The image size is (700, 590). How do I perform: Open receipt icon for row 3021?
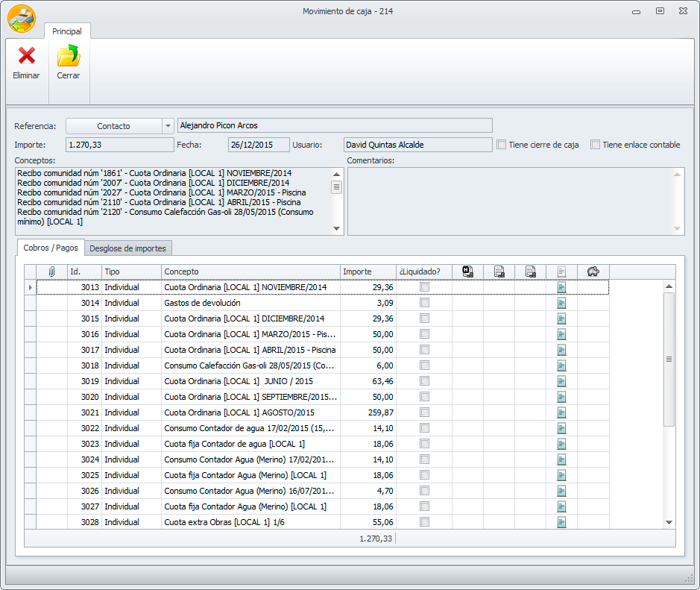pyautogui.click(x=561, y=412)
